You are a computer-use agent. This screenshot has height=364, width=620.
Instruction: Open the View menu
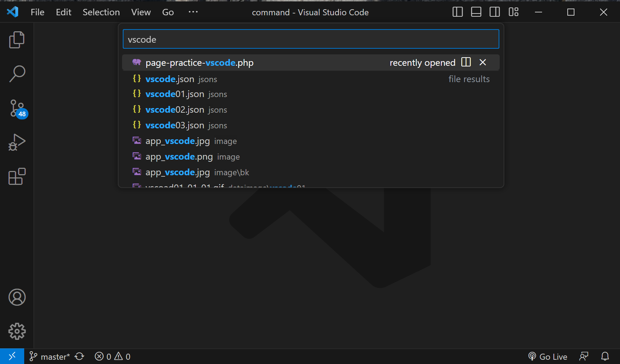pos(141,12)
